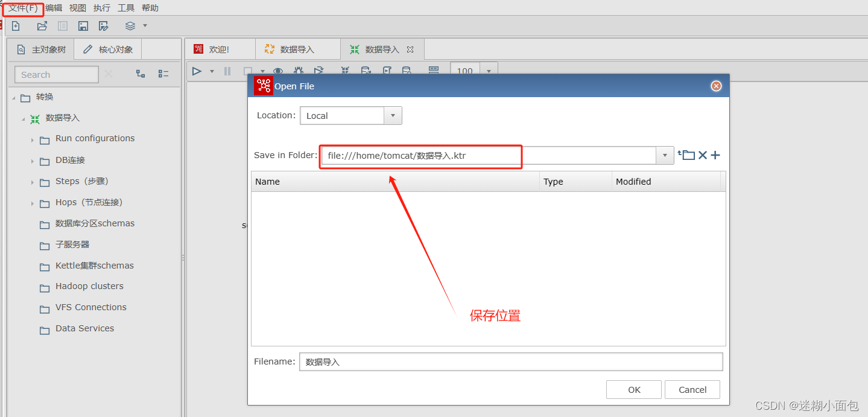Select the Save As toolbar icon
This screenshot has width=868, height=417.
(x=103, y=25)
